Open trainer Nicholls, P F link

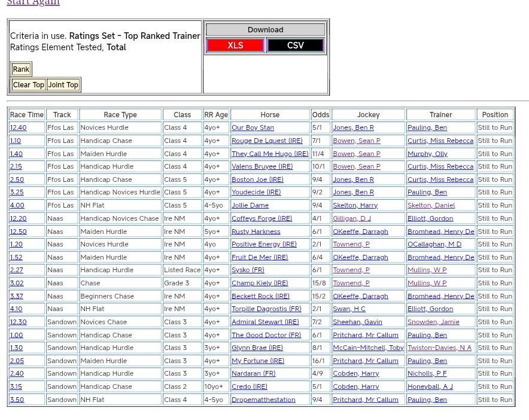point(427,373)
